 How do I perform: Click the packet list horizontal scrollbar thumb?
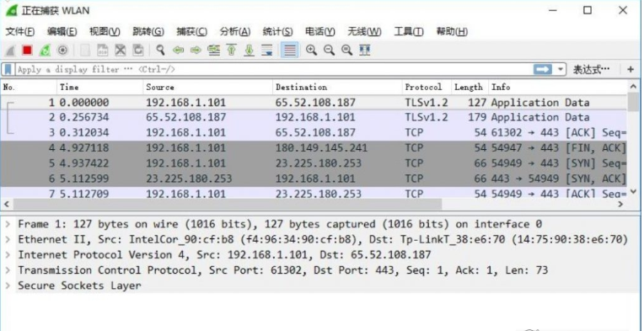[x=227, y=204]
